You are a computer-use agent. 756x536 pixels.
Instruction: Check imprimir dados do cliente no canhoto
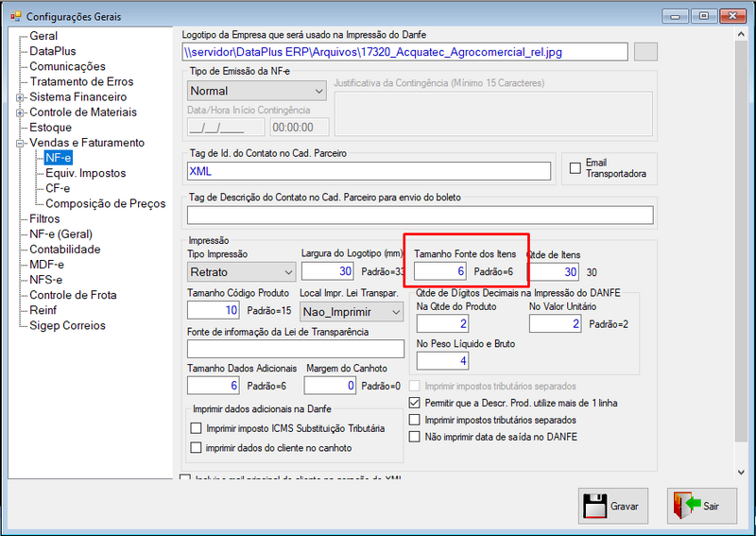196,448
